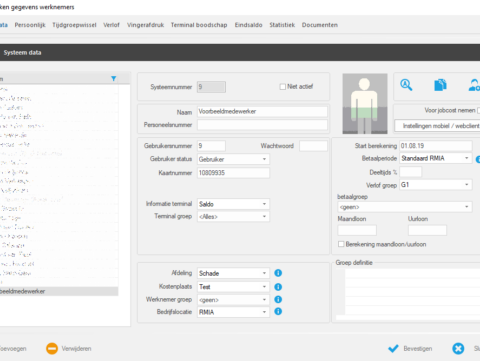Click the Naam input field
Viewport: 480px width, 361px height.
tap(262, 112)
